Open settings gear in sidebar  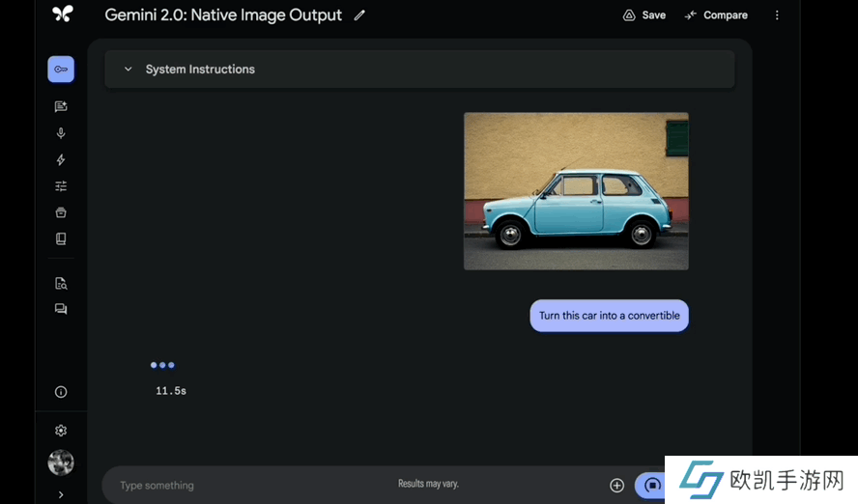coord(61,431)
